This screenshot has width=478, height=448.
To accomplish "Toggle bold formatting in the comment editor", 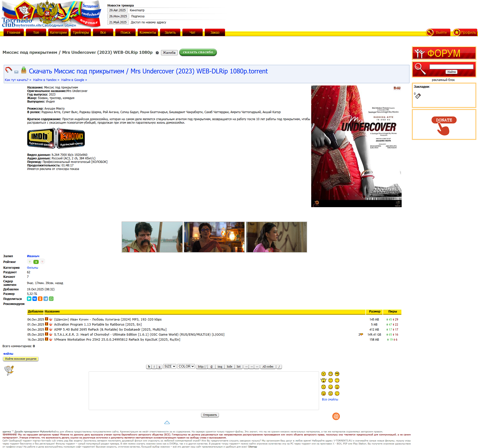I will coord(149,367).
